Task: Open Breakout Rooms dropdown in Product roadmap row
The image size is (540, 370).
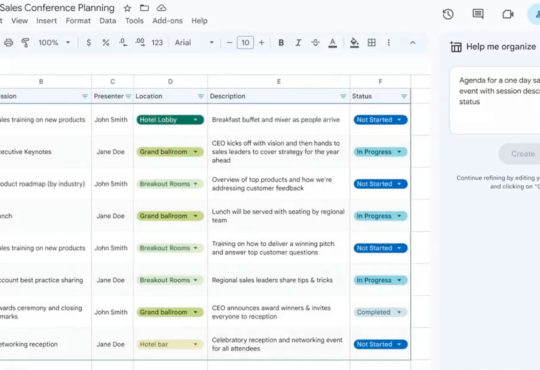Action: click(x=170, y=184)
